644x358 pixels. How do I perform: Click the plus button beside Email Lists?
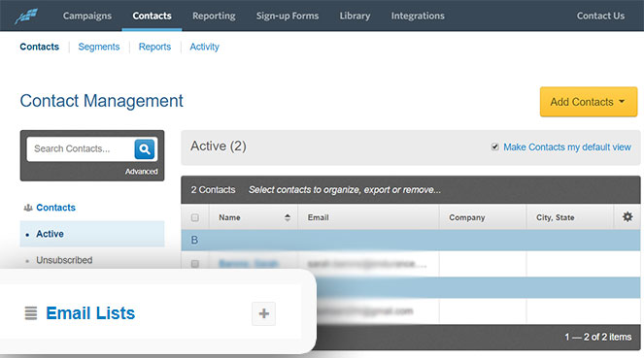[x=263, y=313]
